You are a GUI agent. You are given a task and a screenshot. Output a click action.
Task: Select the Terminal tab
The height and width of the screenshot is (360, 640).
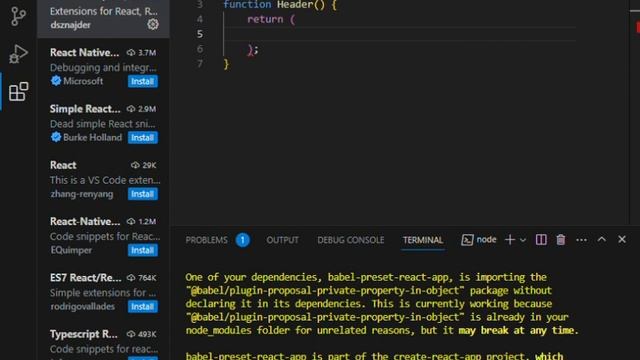coord(423,240)
